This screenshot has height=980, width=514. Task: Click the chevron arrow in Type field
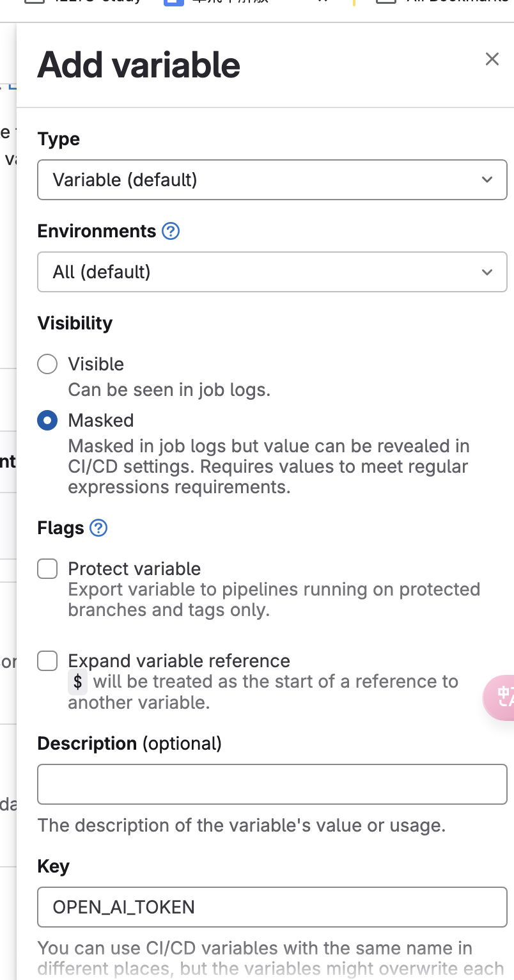pyautogui.click(x=487, y=180)
